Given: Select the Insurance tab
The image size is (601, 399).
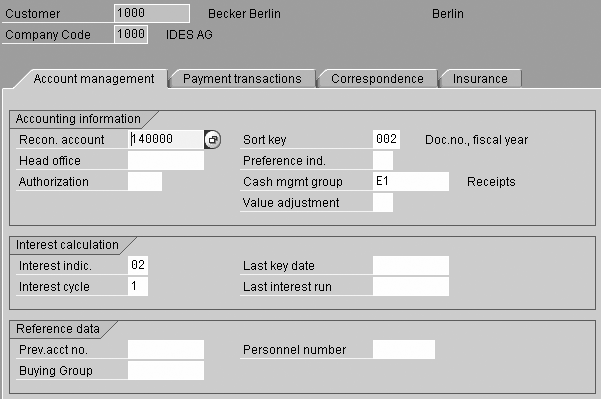Looking at the screenshot, I should tap(480, 79).
